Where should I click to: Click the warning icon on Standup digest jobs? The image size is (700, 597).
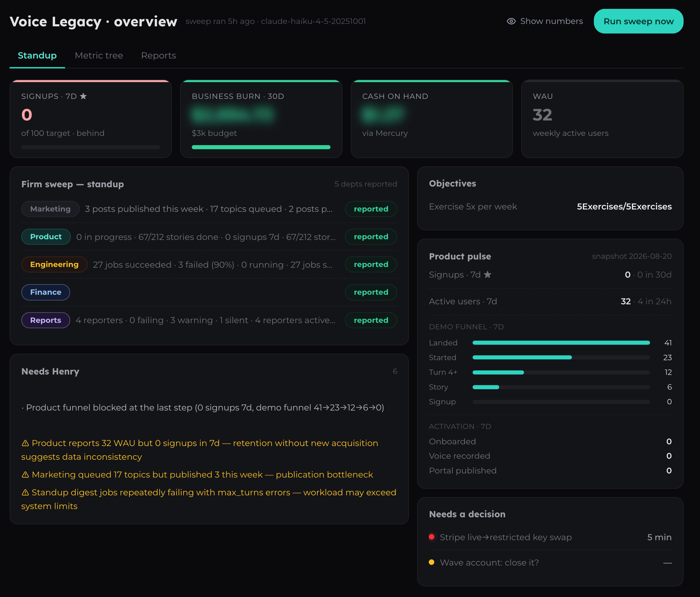point(25,492)
